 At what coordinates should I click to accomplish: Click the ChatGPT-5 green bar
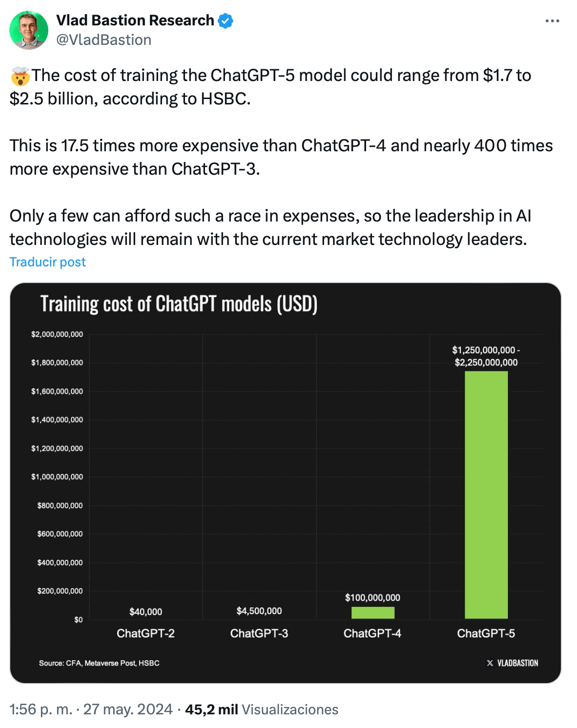[x=486, y=495]
